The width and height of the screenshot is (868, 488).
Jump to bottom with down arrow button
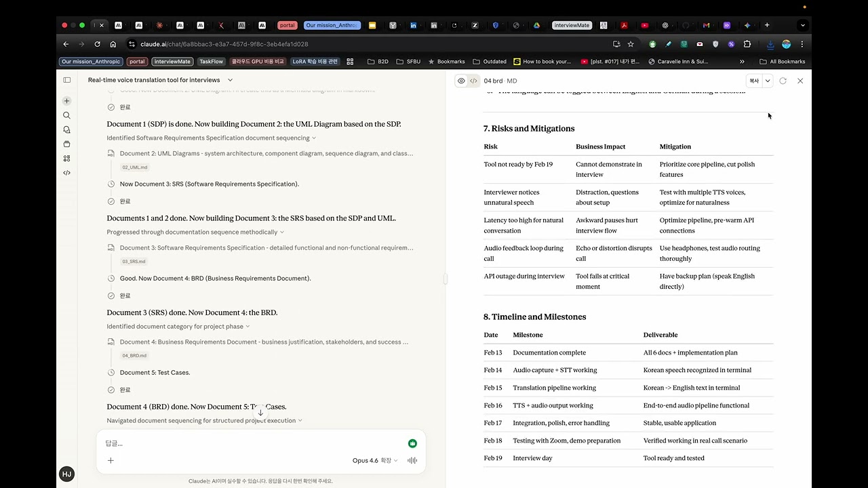click(260, 412)
